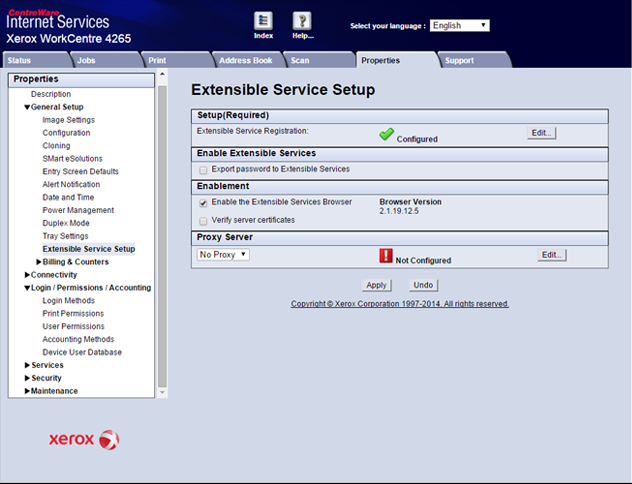Click the sidebar vertical scrollbar

162,240
